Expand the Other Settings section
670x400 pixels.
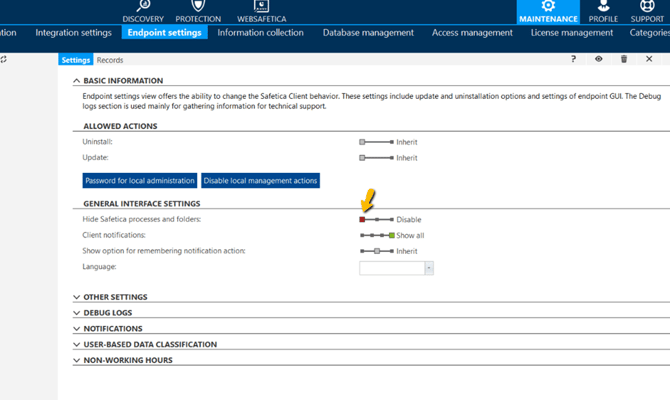pyautogui.click(x=115, y=297)
